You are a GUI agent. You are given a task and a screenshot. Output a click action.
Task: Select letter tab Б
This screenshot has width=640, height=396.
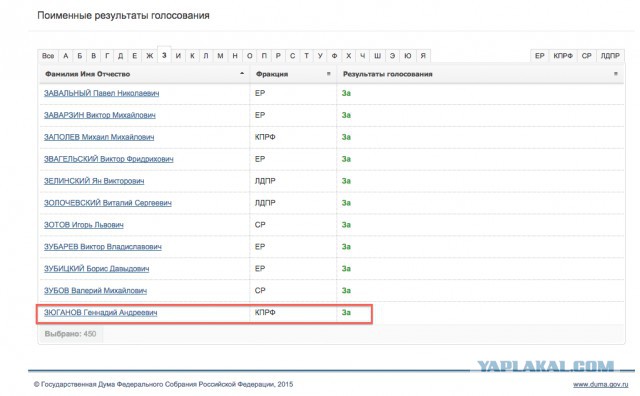[x=80, y=56]
